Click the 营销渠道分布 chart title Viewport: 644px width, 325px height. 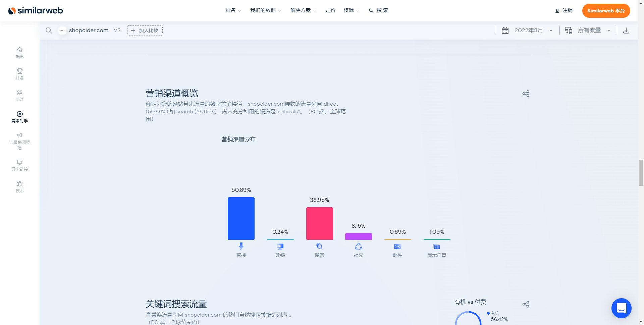tap(238, 139)
